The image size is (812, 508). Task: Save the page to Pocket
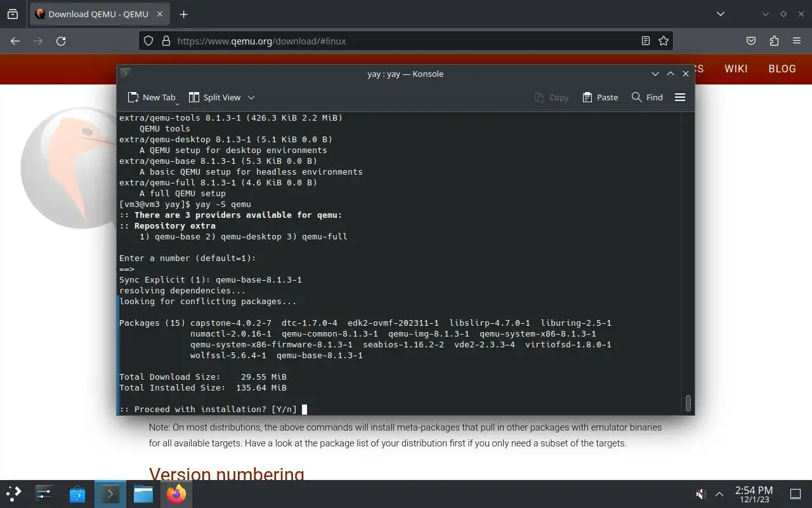[x=751, y=41]
